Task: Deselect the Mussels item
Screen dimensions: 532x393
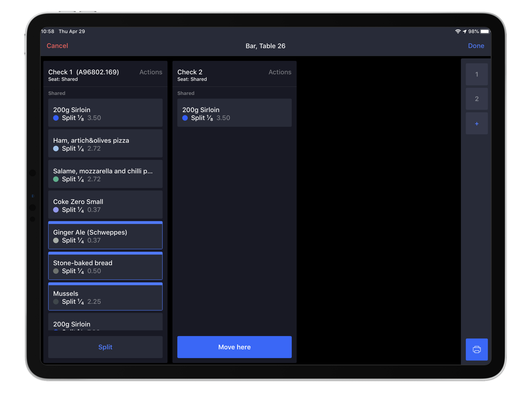Action: (x=105, y=296)
